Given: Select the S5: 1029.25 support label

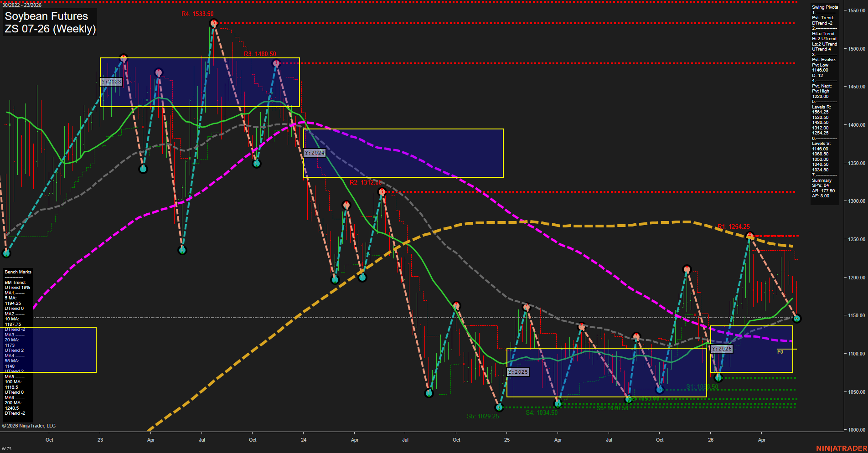Looking at the screenshot, I should [x=483, y=416].
